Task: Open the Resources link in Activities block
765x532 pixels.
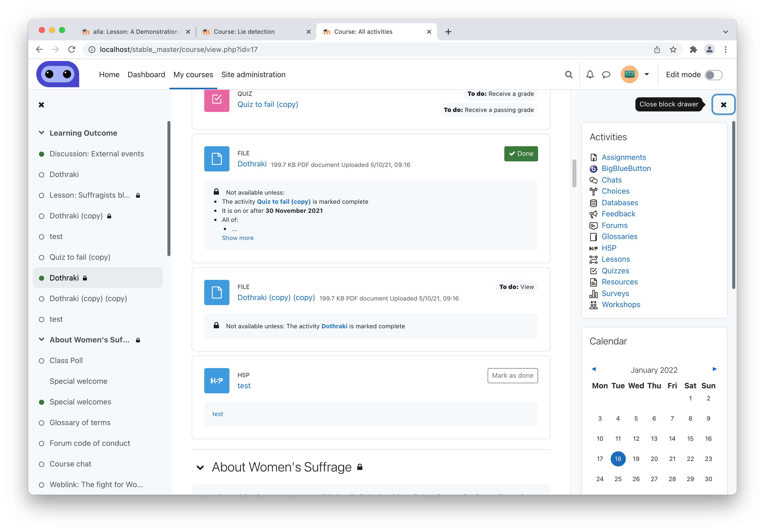Action: [x=620, y=282]
